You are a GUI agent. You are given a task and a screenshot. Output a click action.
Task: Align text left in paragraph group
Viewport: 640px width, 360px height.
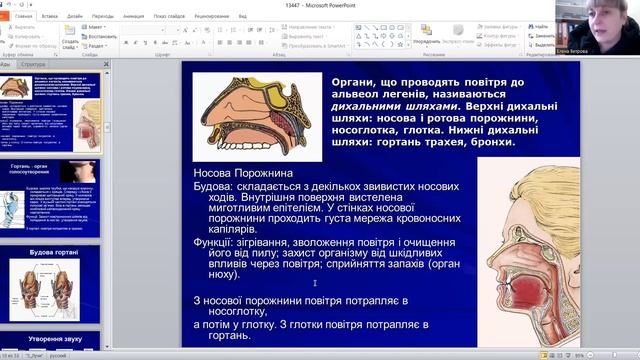pyautogui.click(x=220, y=42)
